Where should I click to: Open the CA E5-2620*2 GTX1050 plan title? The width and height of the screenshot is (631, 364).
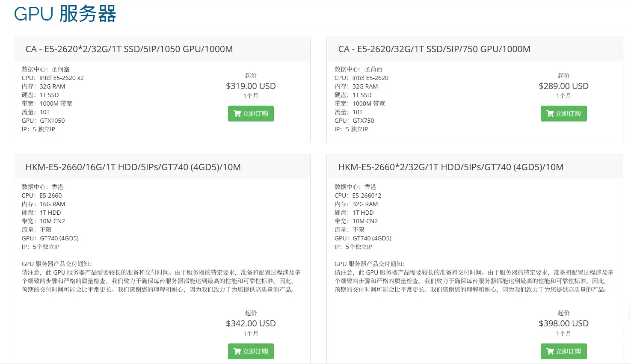click(x=129, y=49)
